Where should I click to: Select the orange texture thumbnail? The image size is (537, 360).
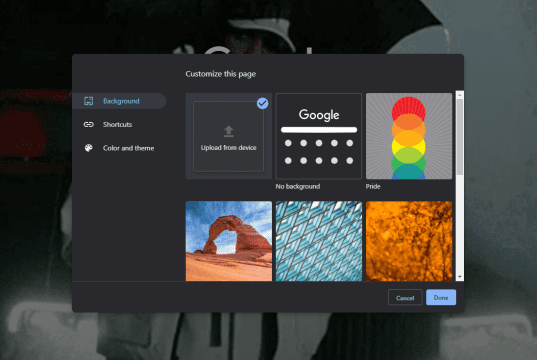(x=409, y=241)
